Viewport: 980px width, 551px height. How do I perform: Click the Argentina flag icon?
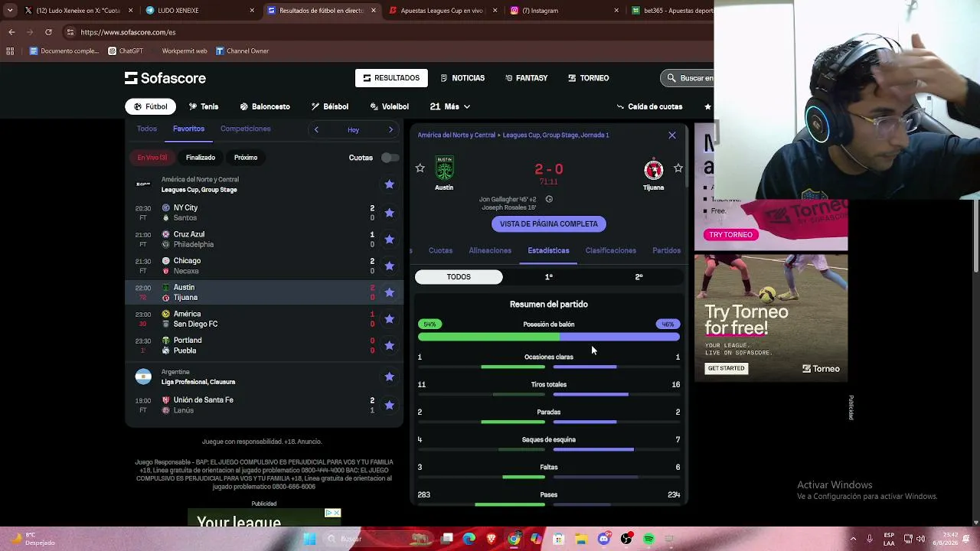(x=143, y=377)
